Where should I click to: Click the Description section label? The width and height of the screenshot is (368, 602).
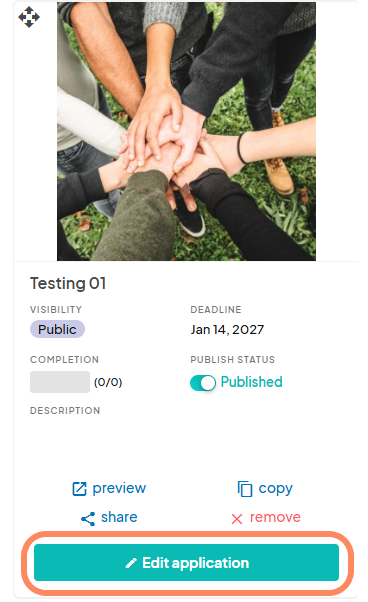point(65,410)
